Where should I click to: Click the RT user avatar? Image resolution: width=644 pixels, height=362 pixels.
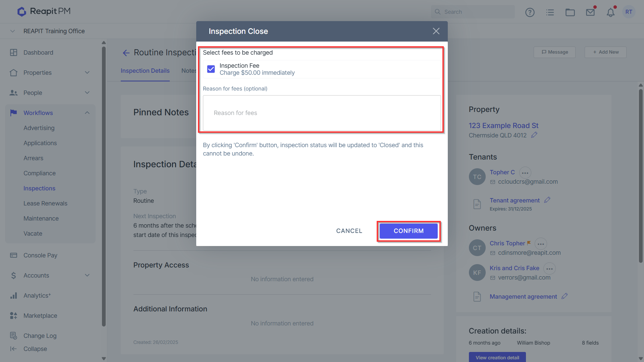(x=629, y=12)
